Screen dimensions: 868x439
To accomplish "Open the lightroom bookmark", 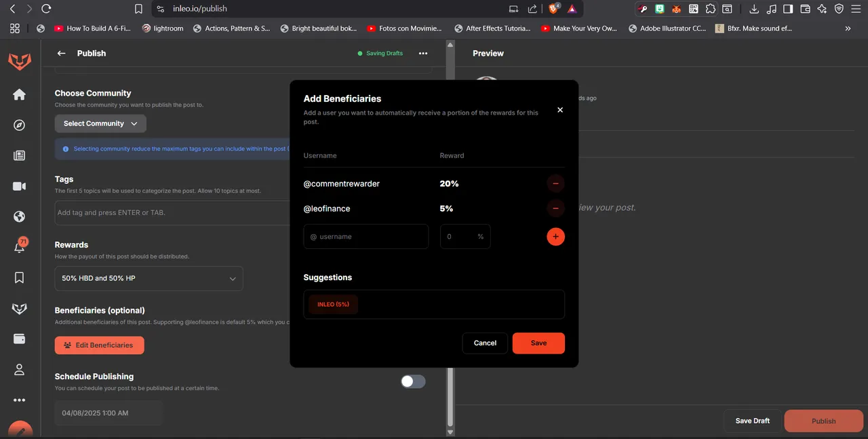I will pyautogui.click(x=163, y=28).
